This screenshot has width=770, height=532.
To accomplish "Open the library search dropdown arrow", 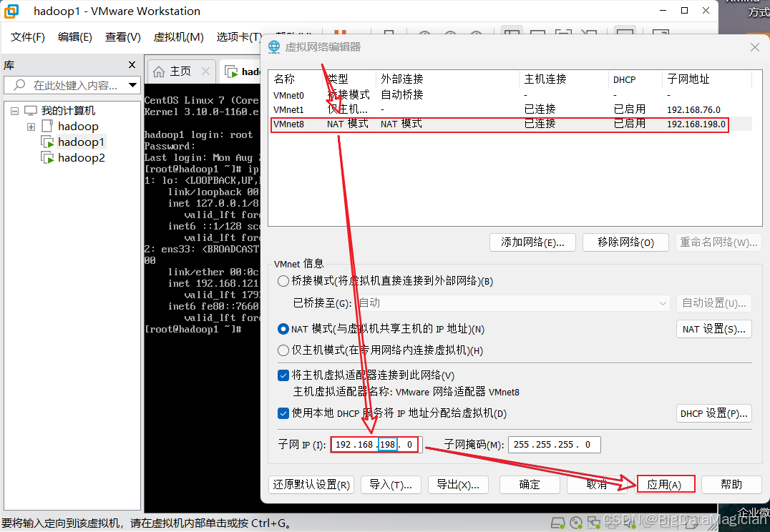I will (x=132, y=85).
